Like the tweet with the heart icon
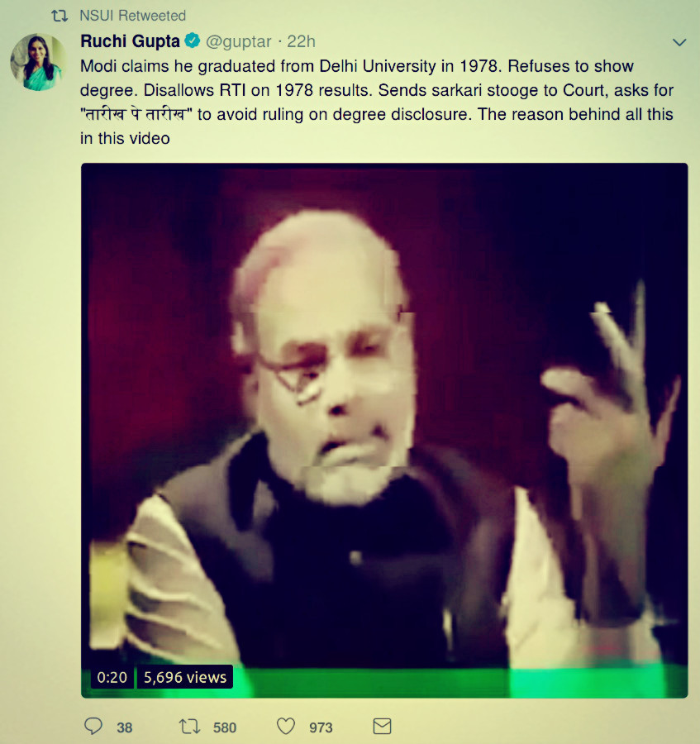 coord(286,726)
